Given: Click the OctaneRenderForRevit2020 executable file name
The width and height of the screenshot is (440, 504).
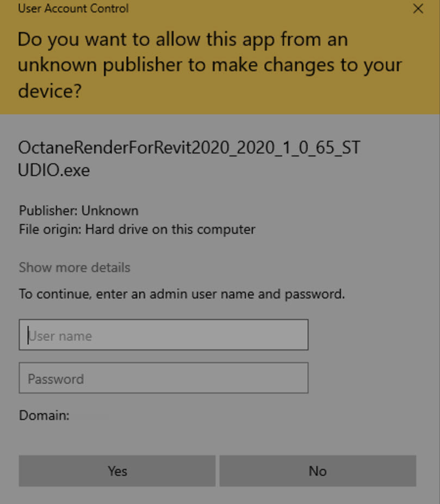Looking at the screenshot, I should coord(189,158).
